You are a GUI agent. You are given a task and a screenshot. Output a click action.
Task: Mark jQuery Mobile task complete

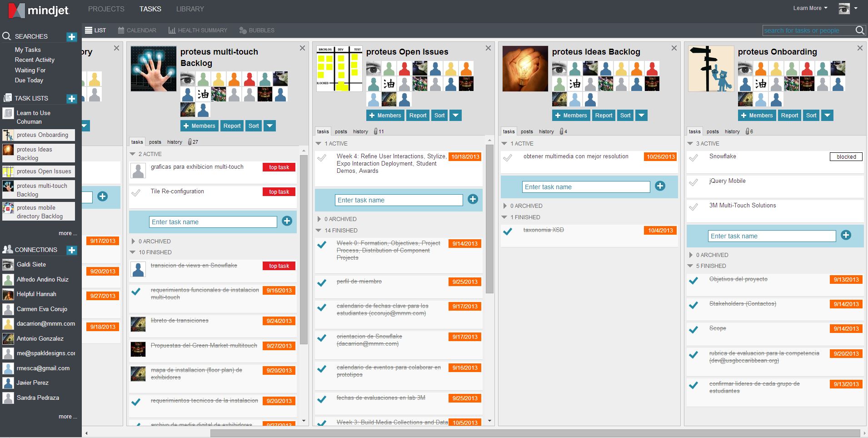coord(693,183)
